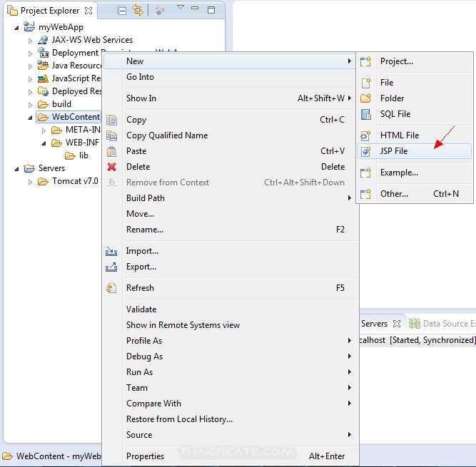Close the Servers view tab
Viewport: 476px width, 467px height.
point(397,324)
